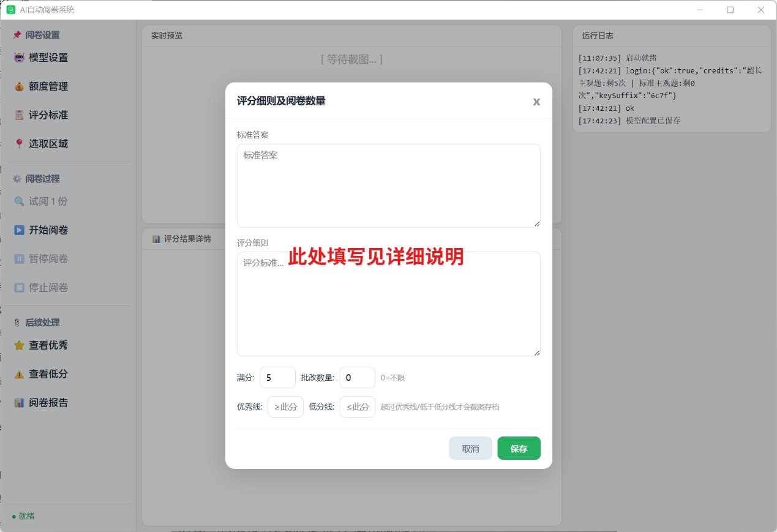Image resolution: width=777 pixels, height=532 pixels.
Task: Click the resize grip of 标准答案 text area
Action: (537, 224)
